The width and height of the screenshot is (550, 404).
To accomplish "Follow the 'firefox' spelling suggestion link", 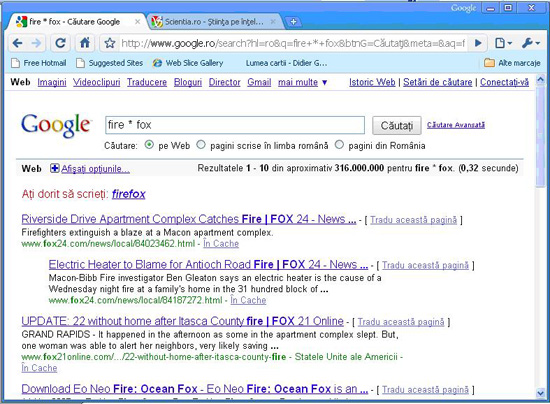I will [128, 194].
